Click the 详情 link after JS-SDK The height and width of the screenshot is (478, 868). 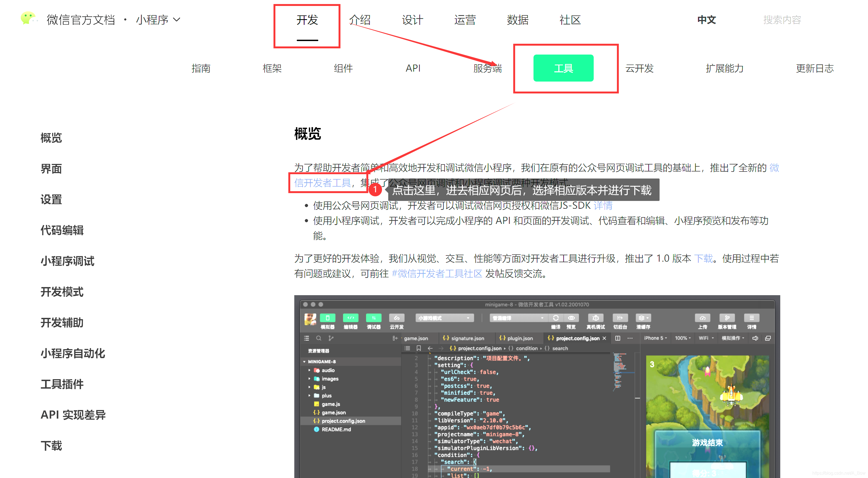click(x=603, y=205)
